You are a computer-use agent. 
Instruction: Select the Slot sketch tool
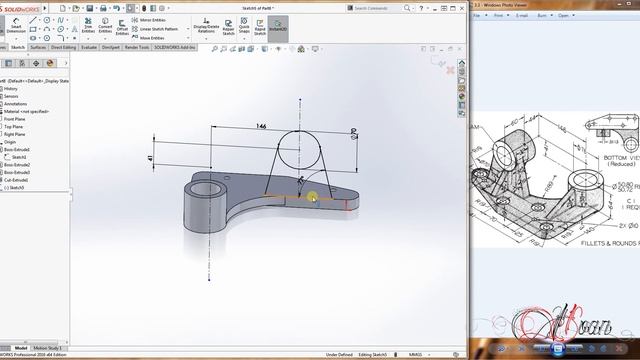(x=33, y=38)
